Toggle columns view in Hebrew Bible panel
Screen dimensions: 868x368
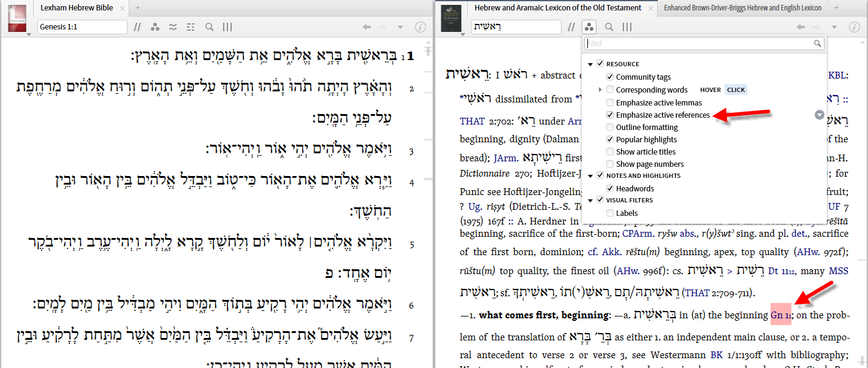pos(227,27)
